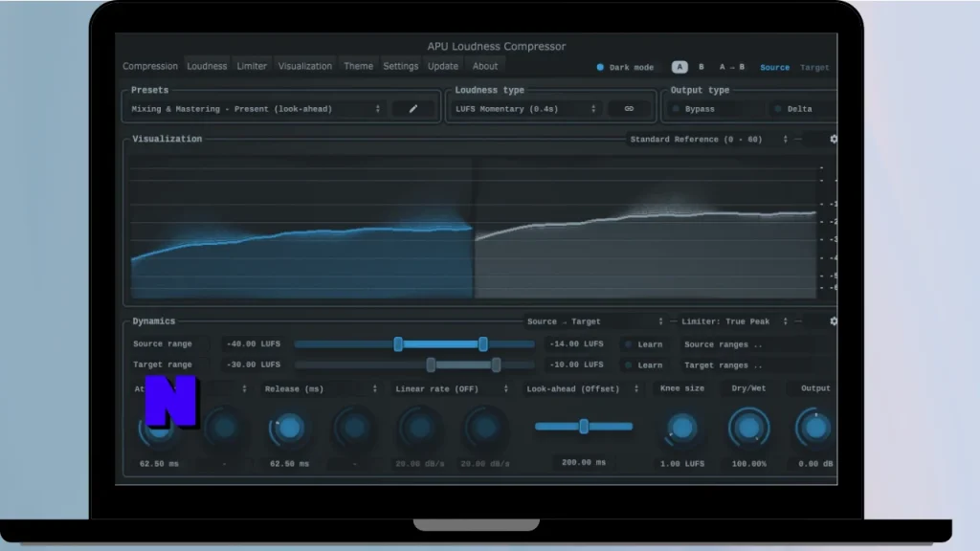The width and height of the screenshot is (980, 551).
Task: Open the Limiter tab
Action: point(252,66)
